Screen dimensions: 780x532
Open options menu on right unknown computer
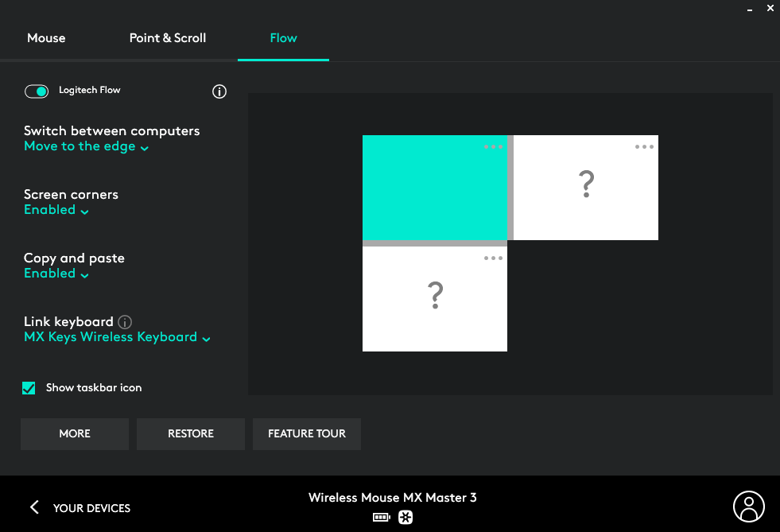pyautogui.click(x=644, y=147)
